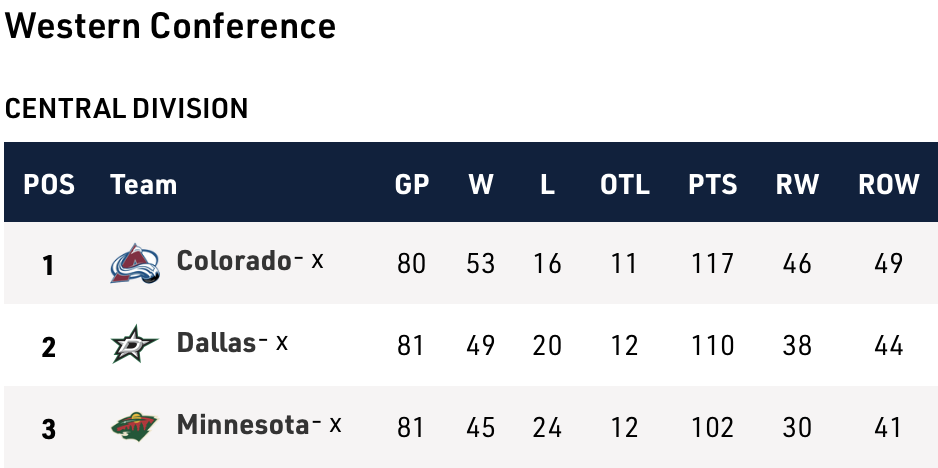This screenshot has width=938, height=468.
Task: Sort by GP column header
Action: click(x=411, y=184)
